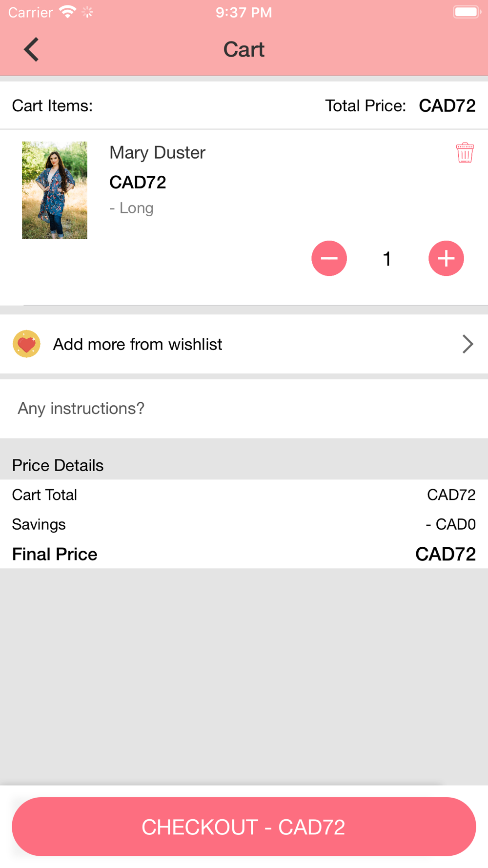Tap the battery indicator icon
This screenshot has height=868, width=488.
pos(467,12)
